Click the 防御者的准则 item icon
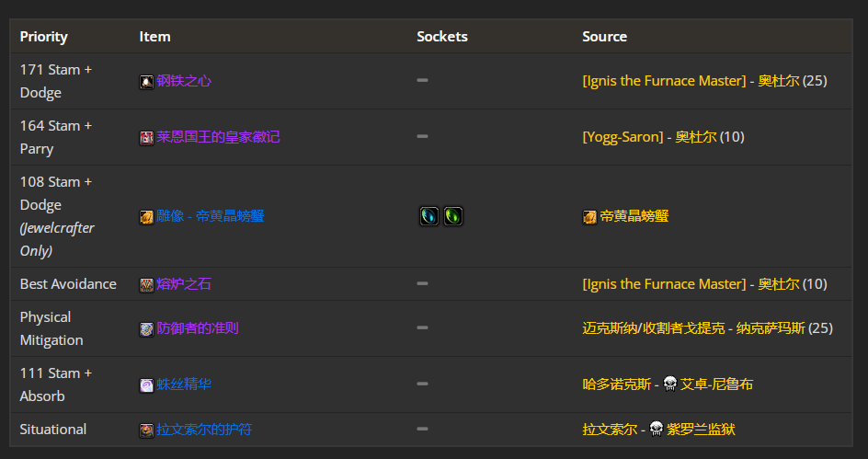The width and height of the screenshot is (868, 459). pyautogui.click(x=146, y=329)
